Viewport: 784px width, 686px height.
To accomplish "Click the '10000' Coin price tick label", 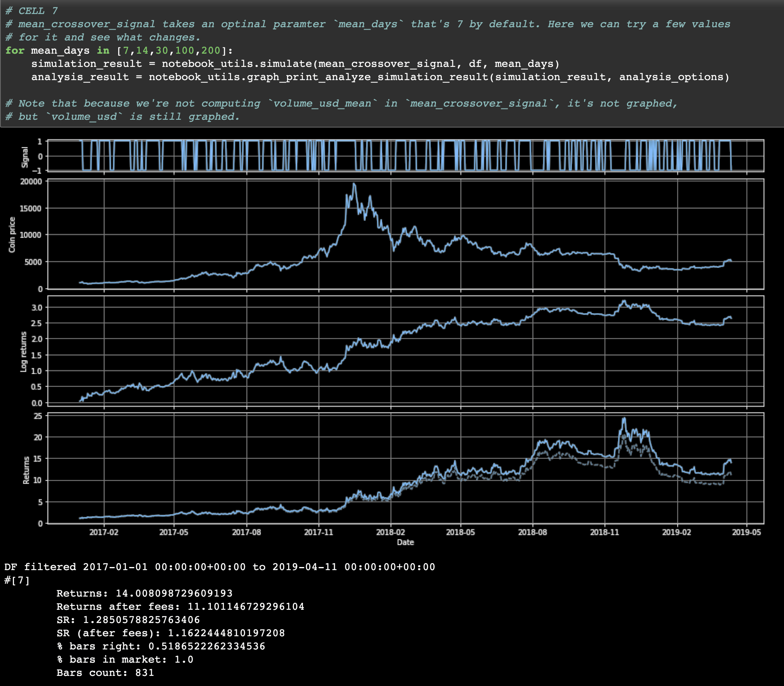I will tap(31, 235).
